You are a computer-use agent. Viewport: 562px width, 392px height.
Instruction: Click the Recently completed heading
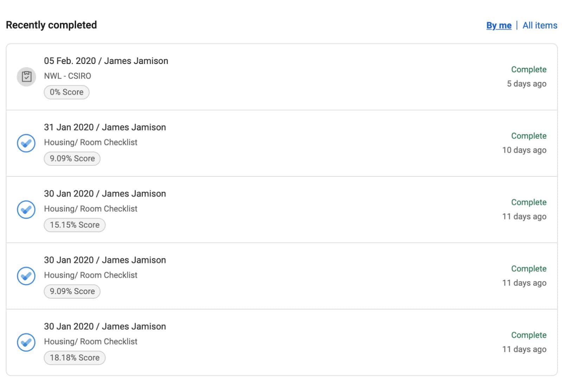(x=51, y=25)
